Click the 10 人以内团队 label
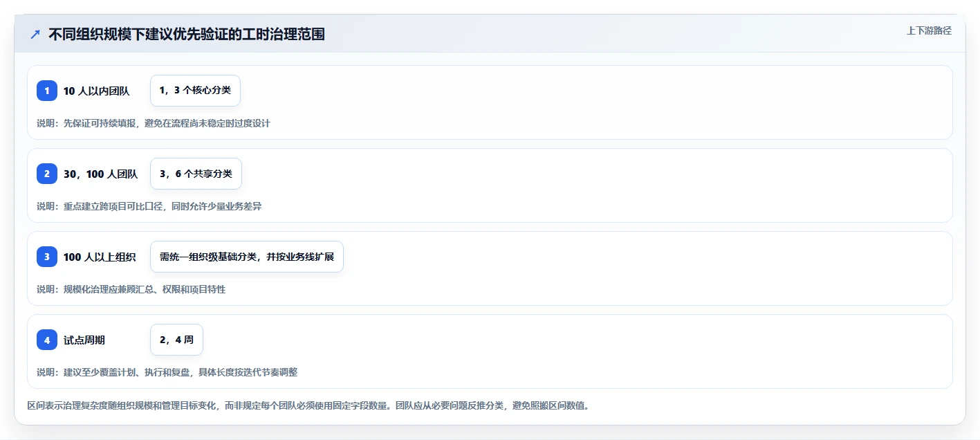Image resolution: width=980 pixels, height=440 pixels. coord(96,91)
